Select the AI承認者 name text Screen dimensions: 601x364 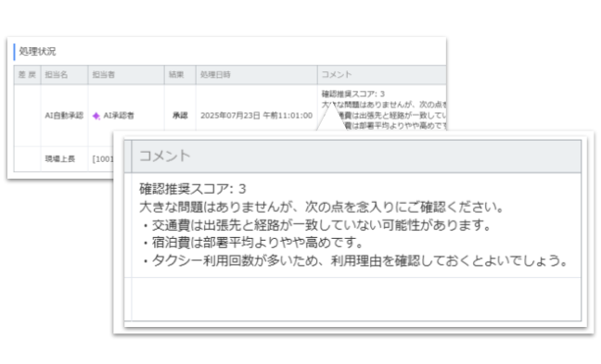[119, 115]
